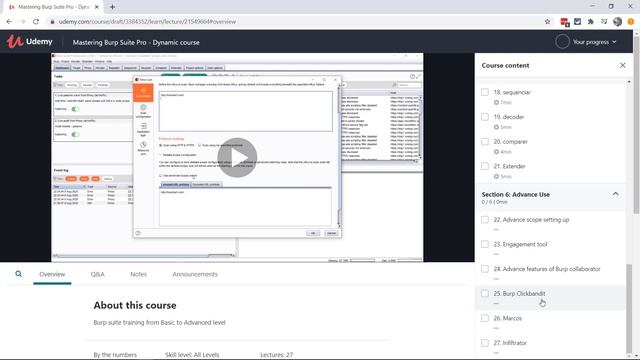This screenshot has height=360, width=640.
Task: Bookmark this page with the star icon
Action: tap(547, 22)
